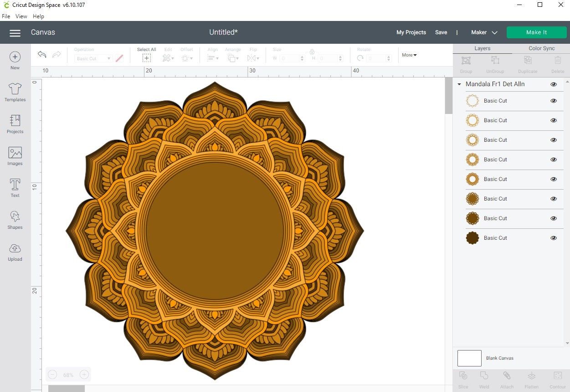
Task: Select the Contour tool
Action: 557,378
